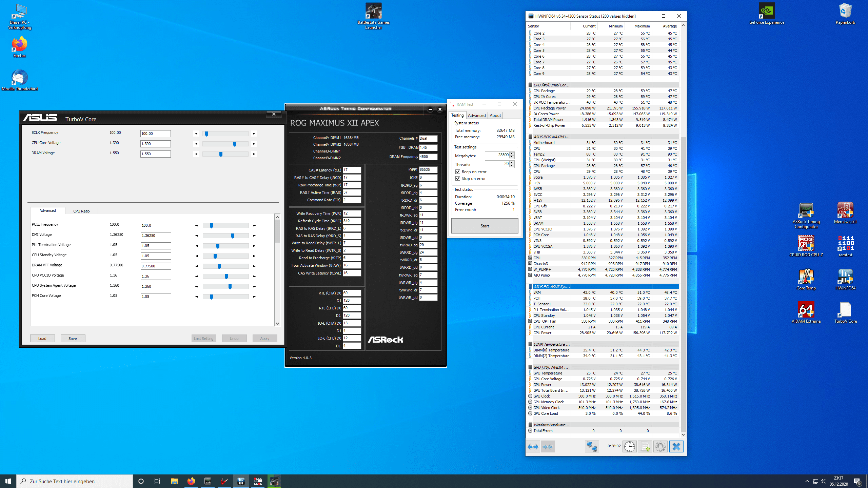Decrease DMI Voltage with left arrow
Viewport: 868px width, 488px height.
pyautogui.click(x=196, y=236)
